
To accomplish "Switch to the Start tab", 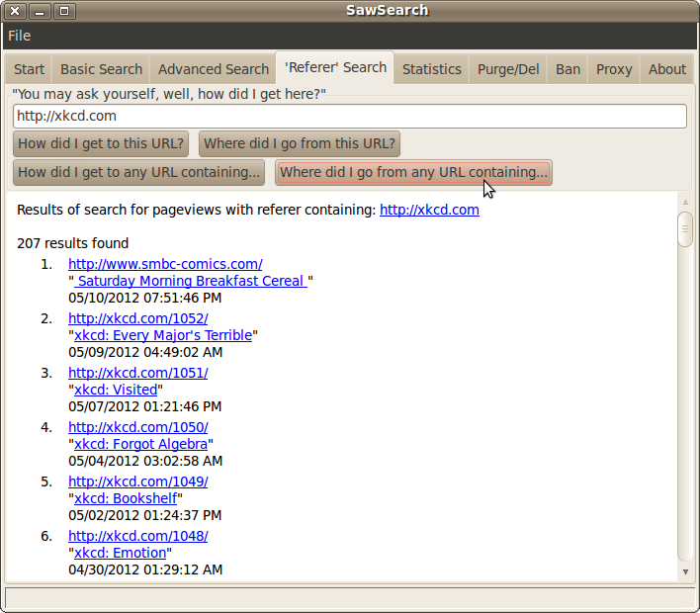I will tap(29, 69).
